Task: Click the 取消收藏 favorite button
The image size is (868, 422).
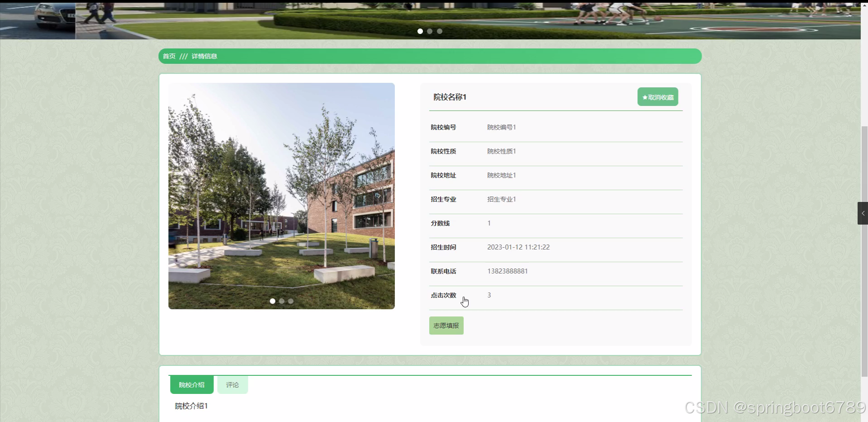Action: pyautogui.click(x=658, y=97)
